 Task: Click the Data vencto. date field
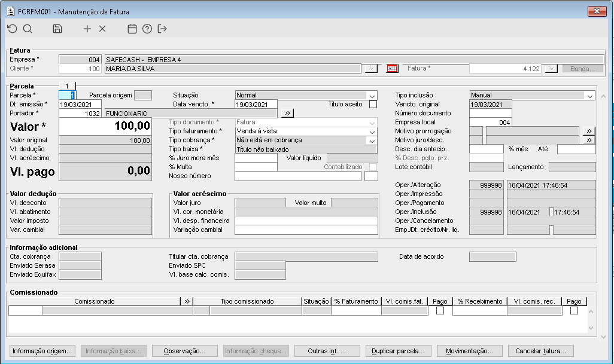tap(256, 105)
